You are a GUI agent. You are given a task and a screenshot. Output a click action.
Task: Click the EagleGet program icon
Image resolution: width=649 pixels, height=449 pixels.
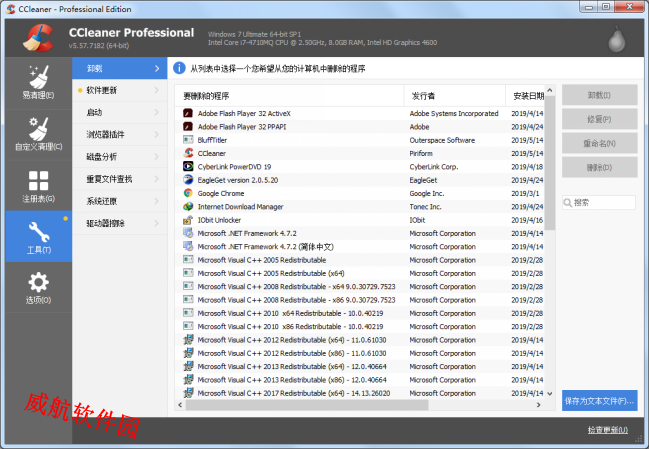(188, 180)
